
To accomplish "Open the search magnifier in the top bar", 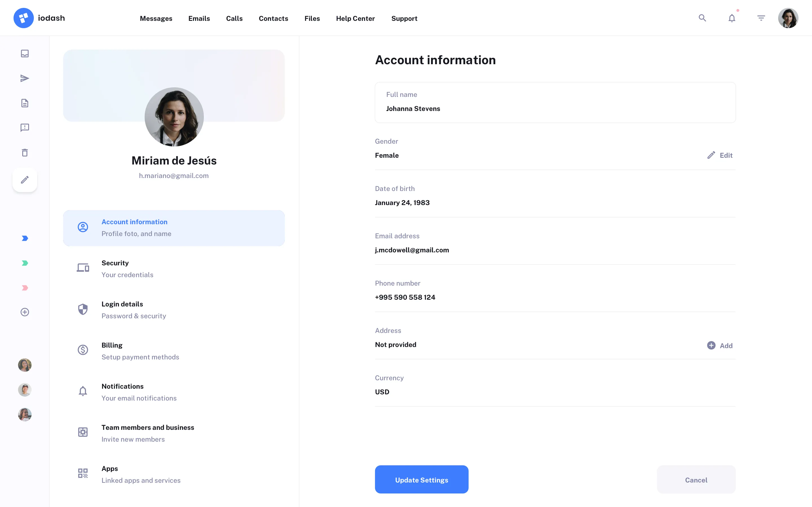I will tap(702, 18).
